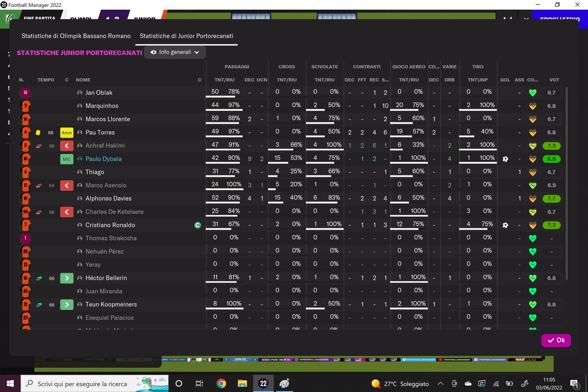Sort by TEMPO column header

pyautogui.click(x=46, y=80)
